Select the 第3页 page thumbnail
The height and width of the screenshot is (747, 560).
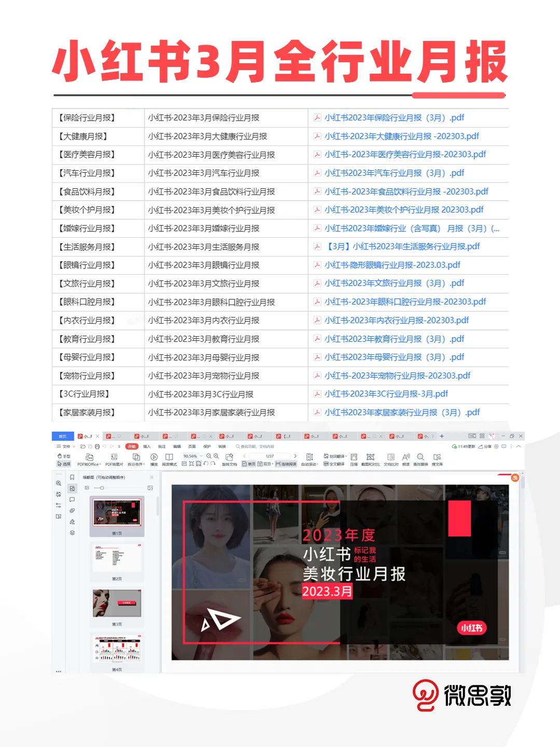[117, 603]
